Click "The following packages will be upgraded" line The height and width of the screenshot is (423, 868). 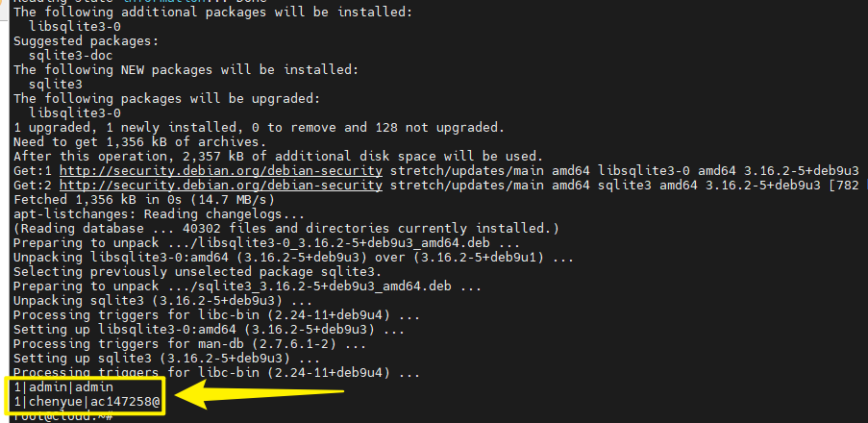tap(186, 99)
